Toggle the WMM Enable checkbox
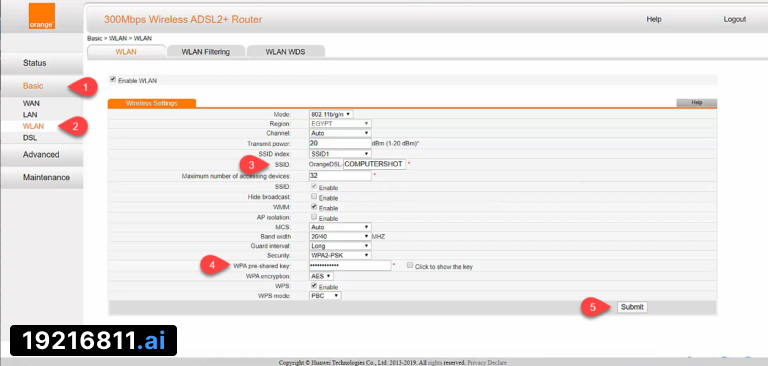Viewport: 768px width, 366px height. click(x=314, y=207)
